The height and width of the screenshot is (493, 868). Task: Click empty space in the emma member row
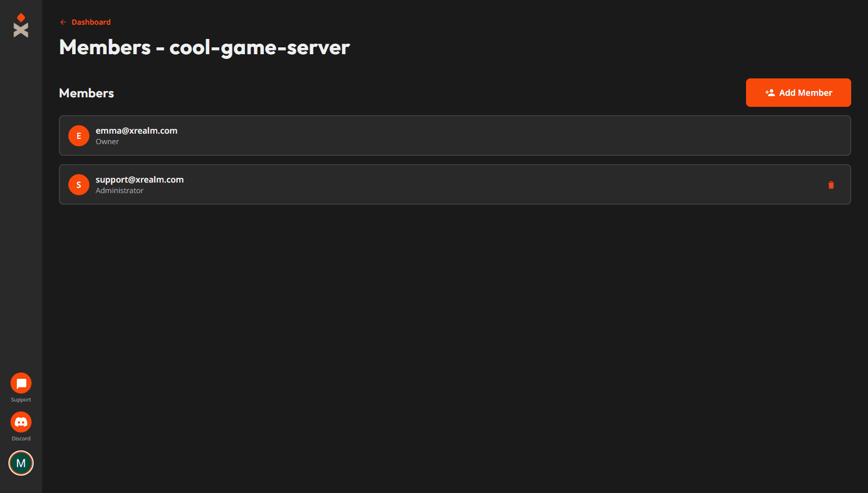[x=473, y=136]
